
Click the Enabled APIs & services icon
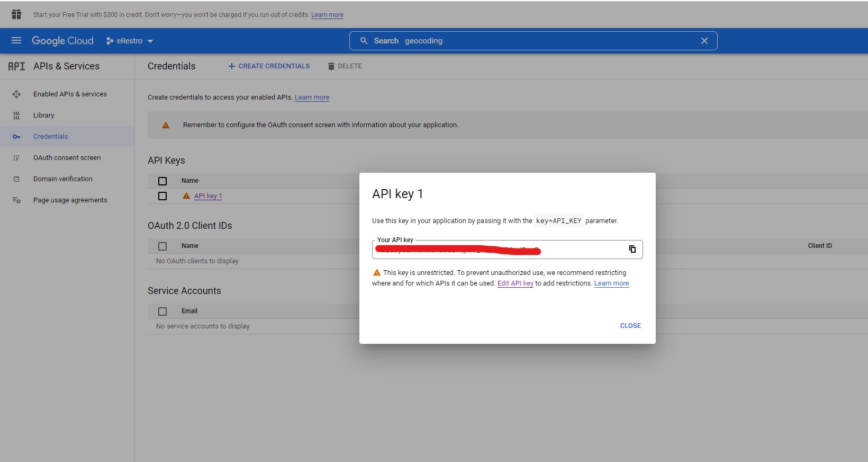tap(16, 94)
